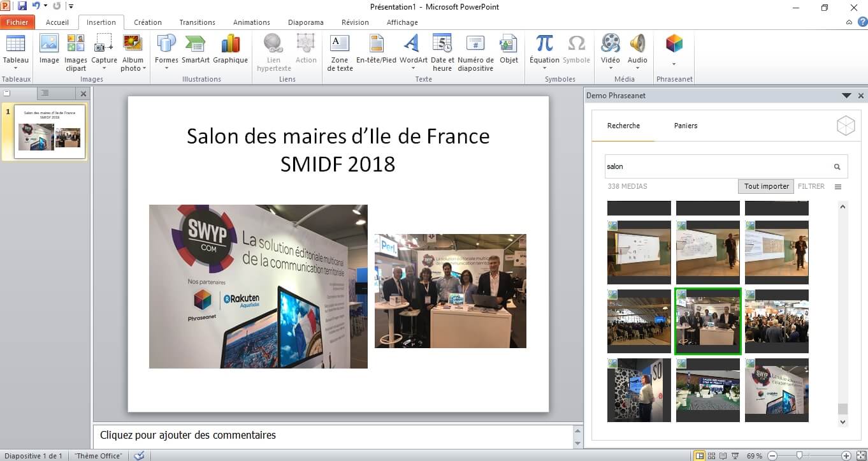Start slideshow view from status bar
The width and height of the screenshot is (868, 461).
(735, 456)
